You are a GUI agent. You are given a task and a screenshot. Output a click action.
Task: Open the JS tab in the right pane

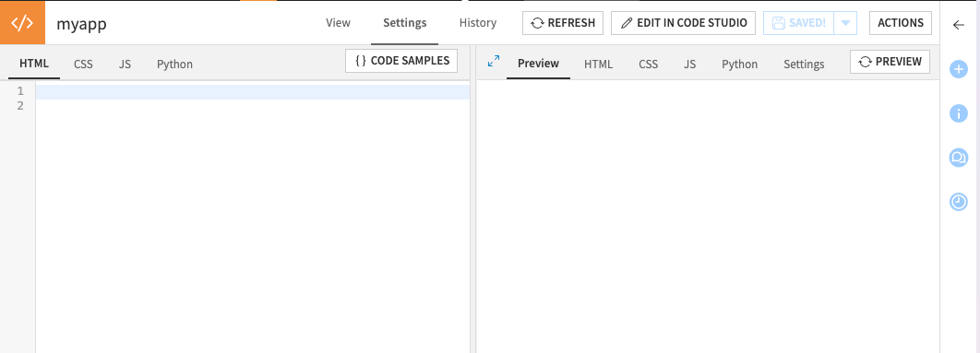(x=689, y=64)
